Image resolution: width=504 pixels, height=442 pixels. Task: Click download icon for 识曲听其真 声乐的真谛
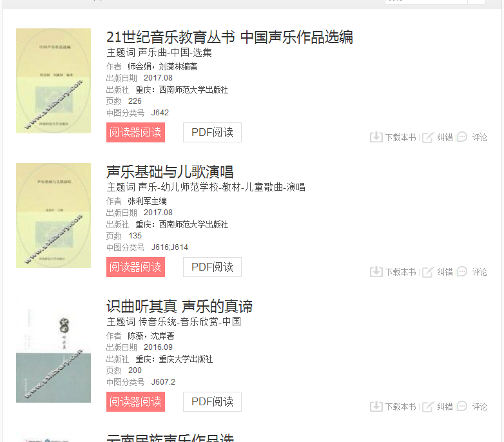[x=376, y=407]
